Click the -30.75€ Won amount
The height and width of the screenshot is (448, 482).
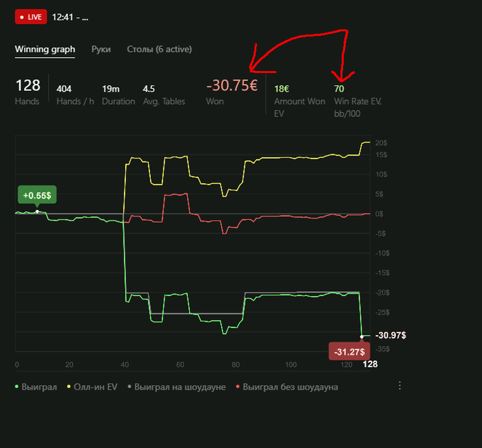coord(232,85)
